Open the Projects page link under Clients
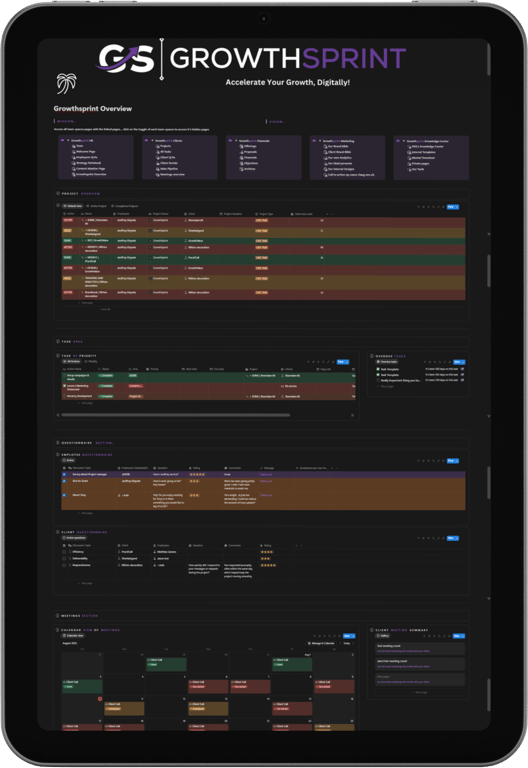Image resolution: width=528 pixels, height=768 pixels. click(164, 146)
